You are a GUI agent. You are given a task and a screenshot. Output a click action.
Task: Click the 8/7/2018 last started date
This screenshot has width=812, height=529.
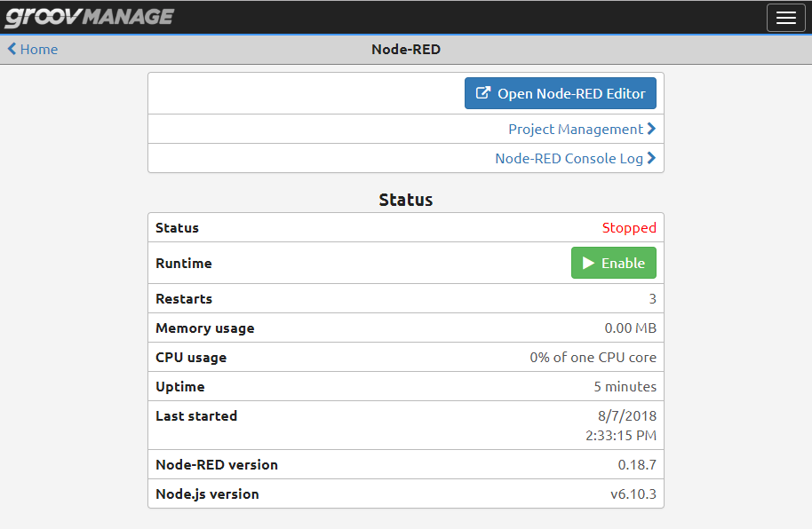tap(627, 415)
